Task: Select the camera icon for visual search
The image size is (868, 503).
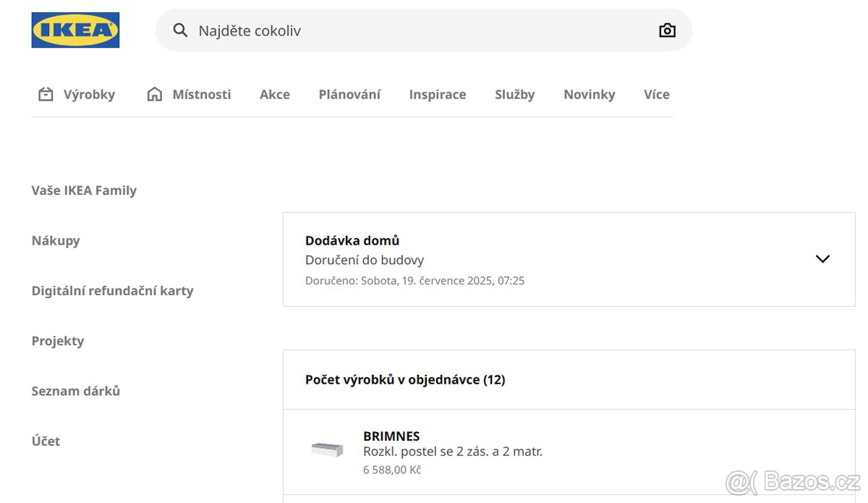Action: click(667, 30)
